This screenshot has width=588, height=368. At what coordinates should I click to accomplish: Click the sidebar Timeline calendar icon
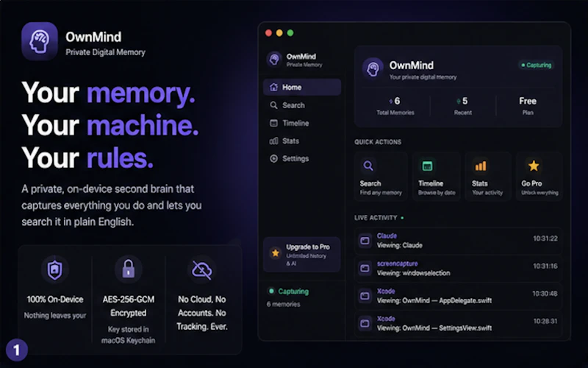click(273, 123)
